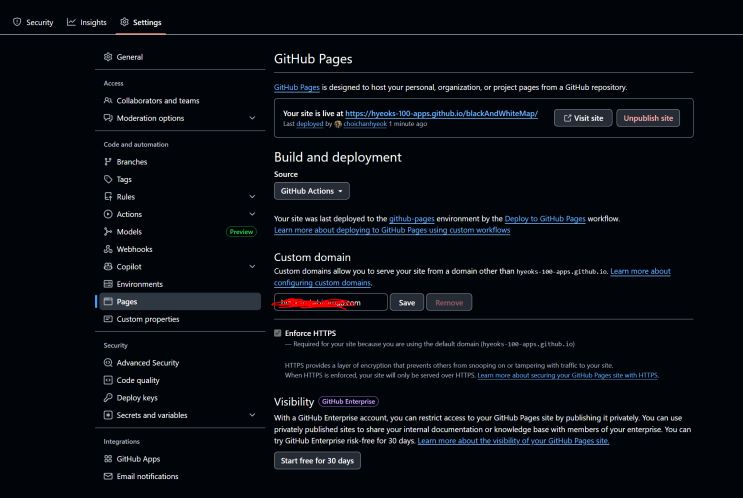Open Collaborators and teams page
The image size is (743, 498).
pyautogui.click(x=180, y=100)
